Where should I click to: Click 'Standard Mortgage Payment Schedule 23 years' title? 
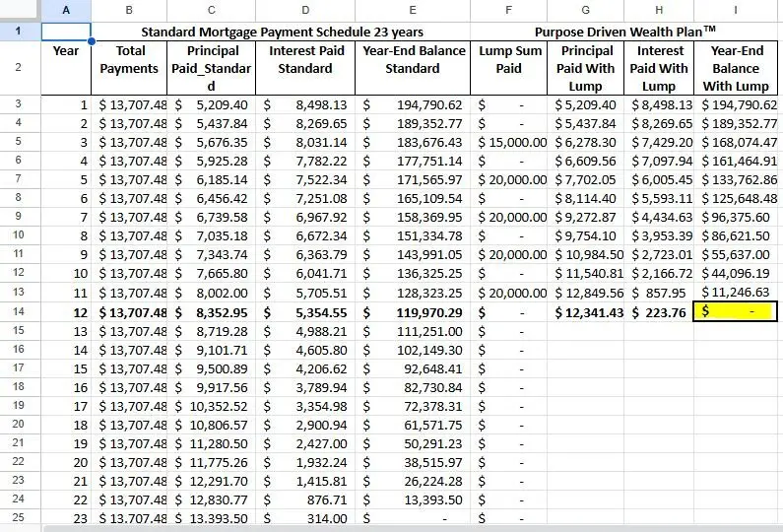coord(282,32)
